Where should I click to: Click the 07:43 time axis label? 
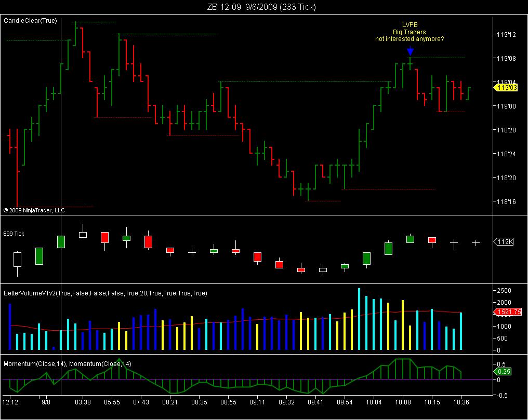point(141,402)
